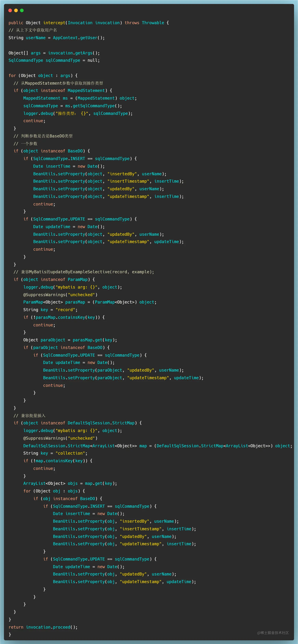
Task: Click the 'public Object intercept' method signature line
Action: pyautogui.click(x=89, y=23)
